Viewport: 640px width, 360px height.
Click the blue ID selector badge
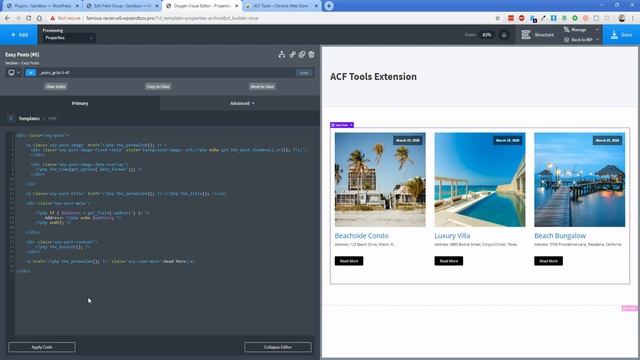[31, 73]
